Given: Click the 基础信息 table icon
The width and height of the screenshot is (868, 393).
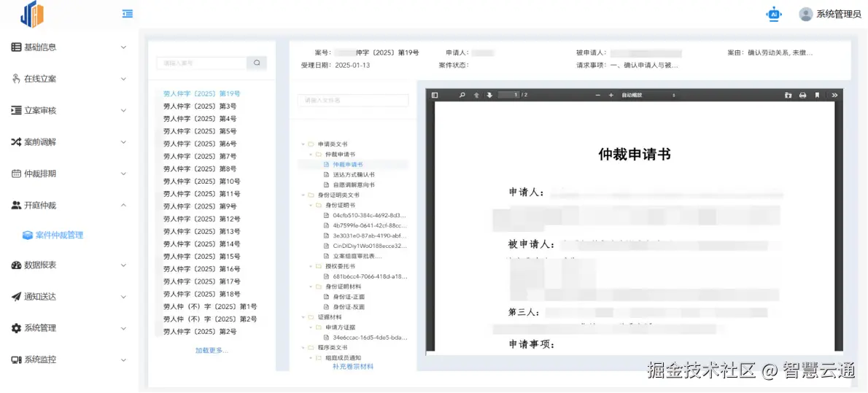Looking at the screenshot, I should coord(16,47).
